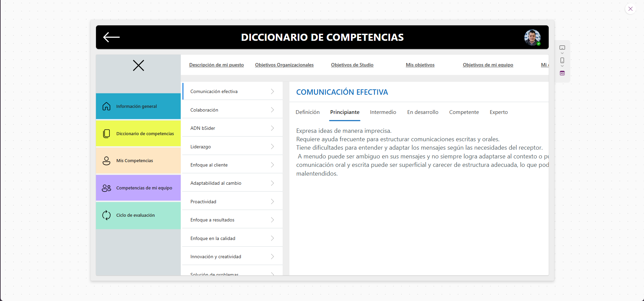This screenshot has width=644, height=301.
Task: Expand the Enfoque en la calidad chevron
Action: tap(272, 238)
